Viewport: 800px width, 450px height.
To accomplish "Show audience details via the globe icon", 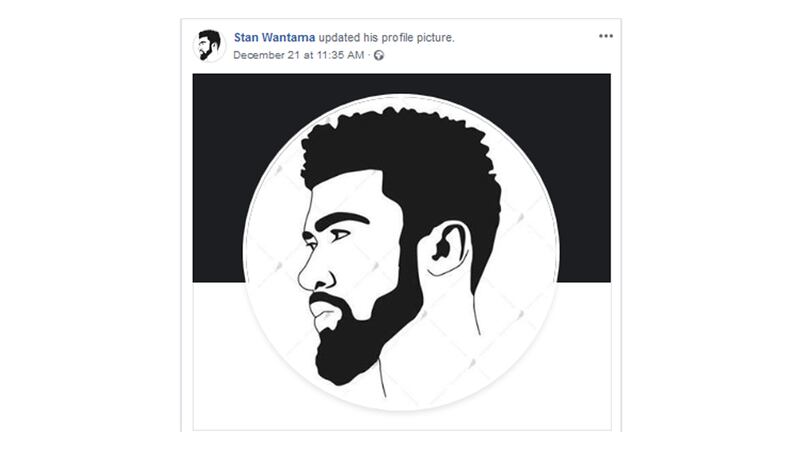I will [x=379, y=55].
